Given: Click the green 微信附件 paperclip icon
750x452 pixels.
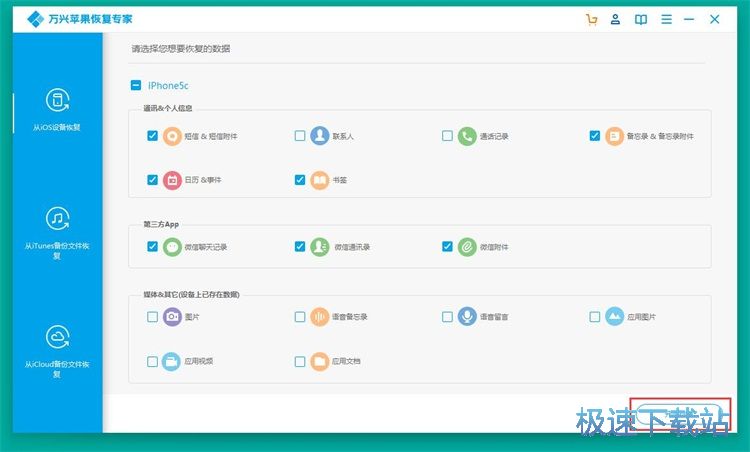Looking at the screenshot, I should coord(467,247).
